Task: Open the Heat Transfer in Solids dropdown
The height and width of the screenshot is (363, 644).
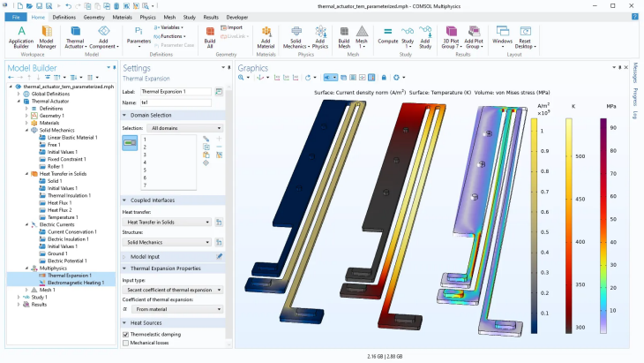Action: (x=167, y=222)
